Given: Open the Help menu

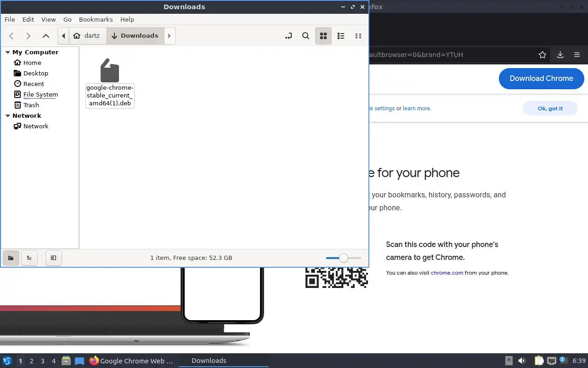Looking at the screenshot, I should pos(127,19).
